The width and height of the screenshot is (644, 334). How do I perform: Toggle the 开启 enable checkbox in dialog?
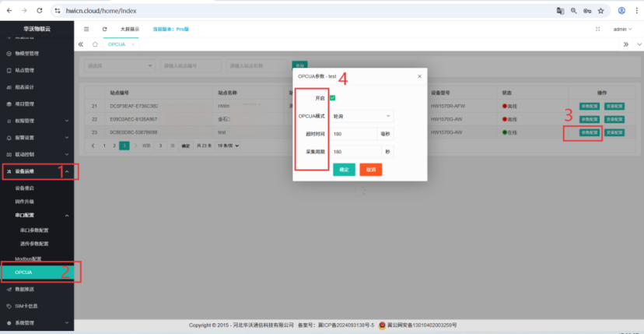tap(333, 98)
